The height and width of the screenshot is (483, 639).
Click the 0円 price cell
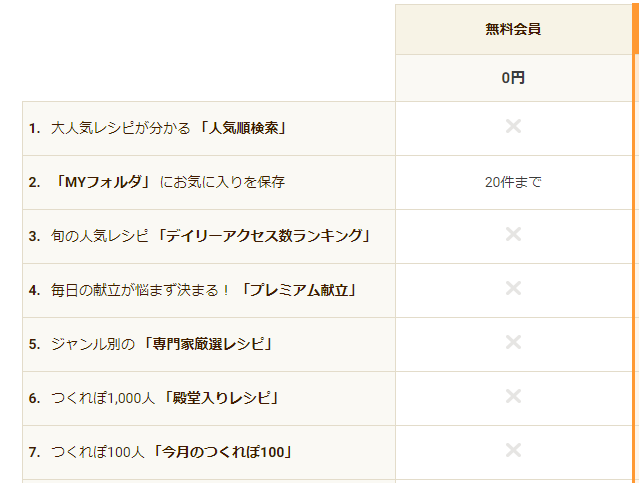click(514, 78)
